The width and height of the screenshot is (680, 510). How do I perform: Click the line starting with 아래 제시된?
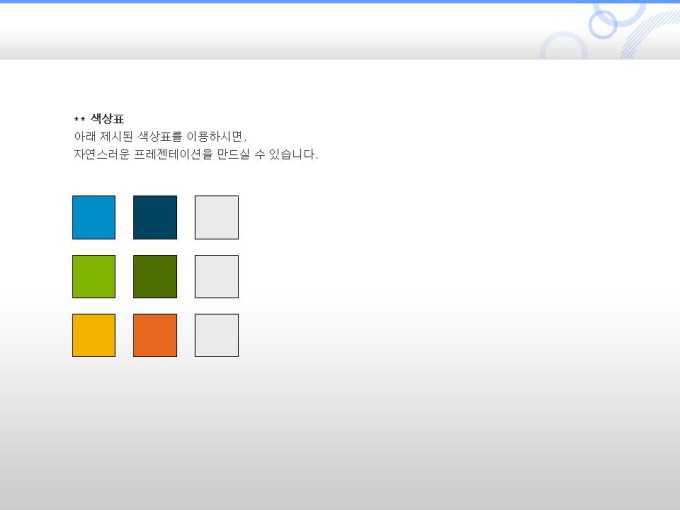tap(159, 136)
